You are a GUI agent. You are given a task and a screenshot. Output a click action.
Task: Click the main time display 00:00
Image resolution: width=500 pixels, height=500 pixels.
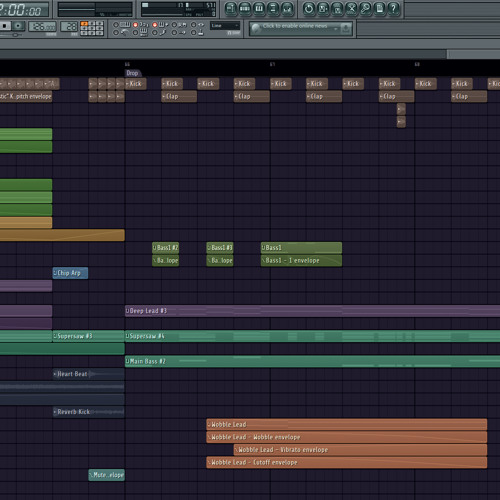click(x=24, y=10)
